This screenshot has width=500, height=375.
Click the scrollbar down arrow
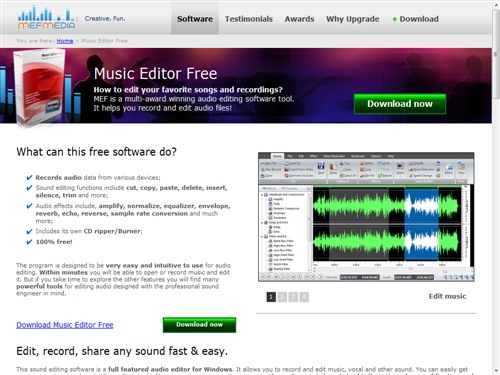496,370
